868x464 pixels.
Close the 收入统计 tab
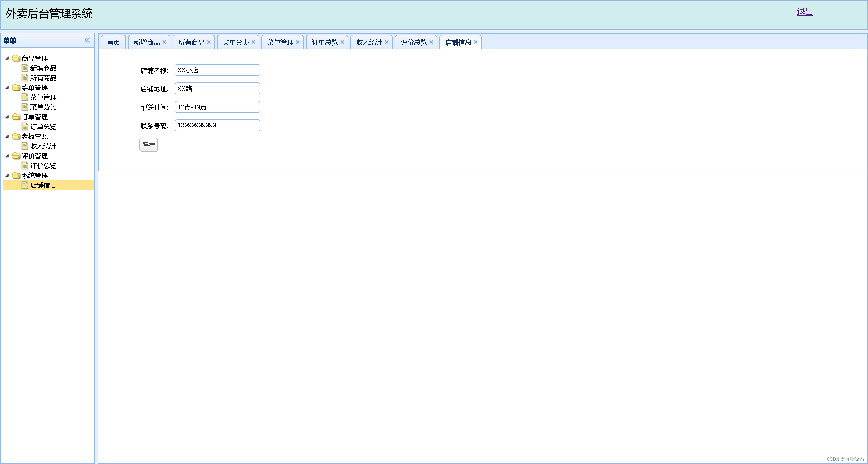(387, 42)
